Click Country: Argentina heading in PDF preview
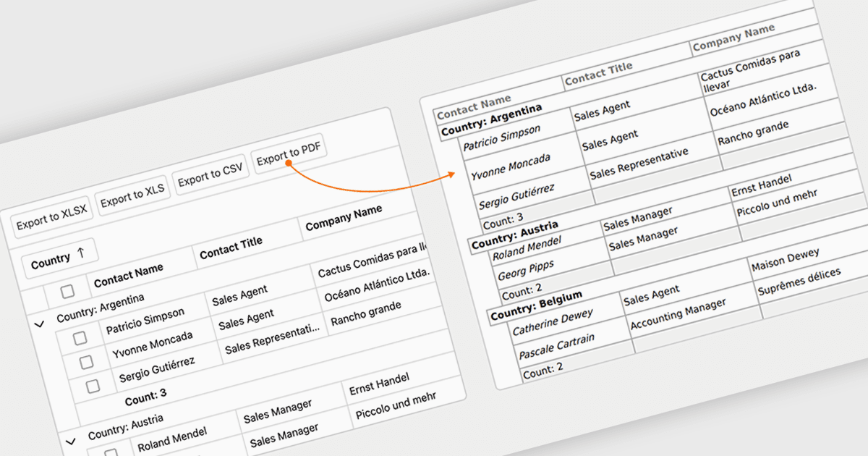The height and width of the screenshot is (456, 868). (x=491, y=120)
